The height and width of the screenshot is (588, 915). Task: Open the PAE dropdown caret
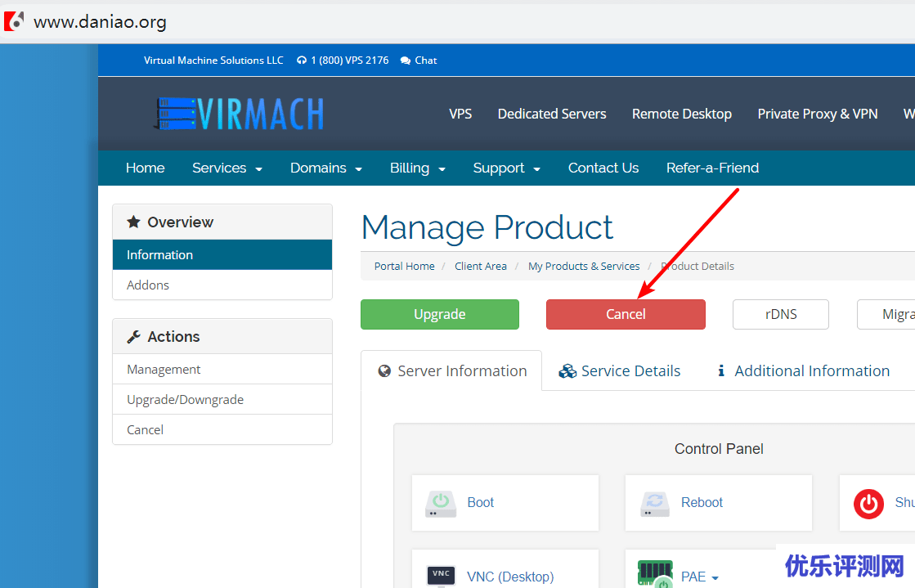point(715,578)
